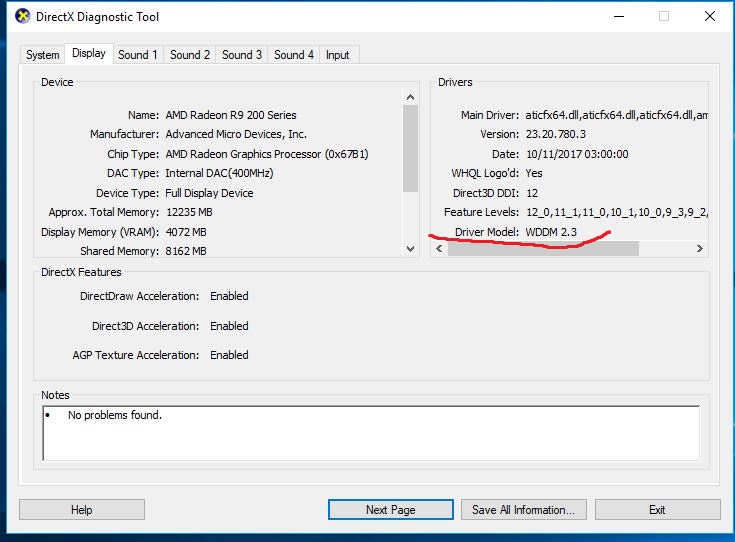The width and height of the screenshot is (735, 542).
Task: Click the Feature Levels value list
Action: point(617,212)
